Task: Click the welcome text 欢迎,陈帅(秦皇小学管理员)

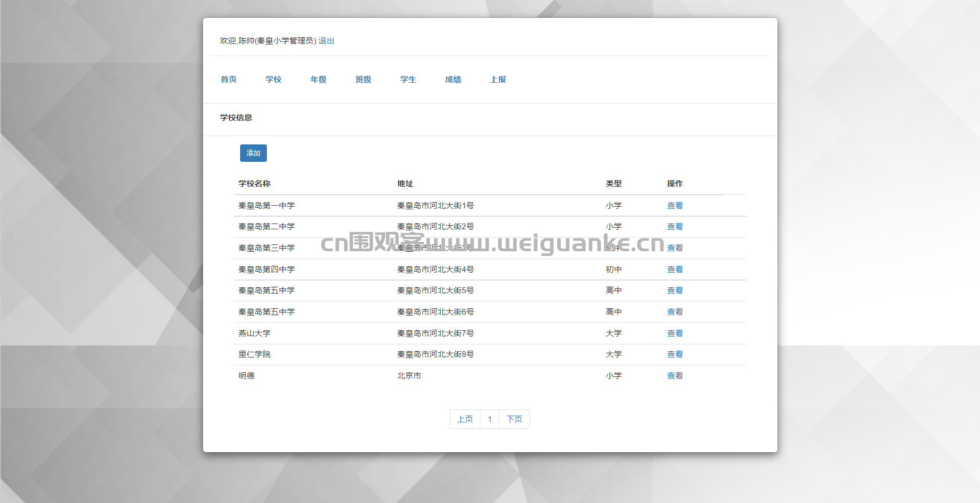Action: (x=268, y=41)
